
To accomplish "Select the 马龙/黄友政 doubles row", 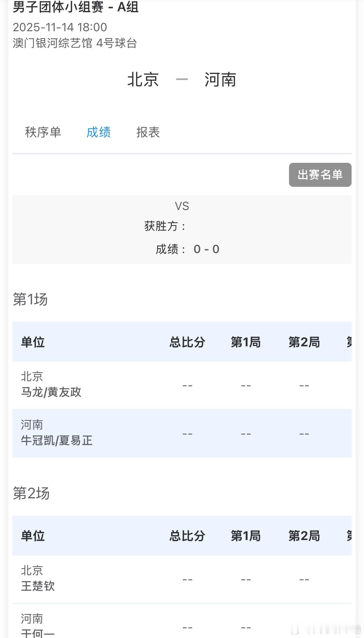I will point(51,392).
